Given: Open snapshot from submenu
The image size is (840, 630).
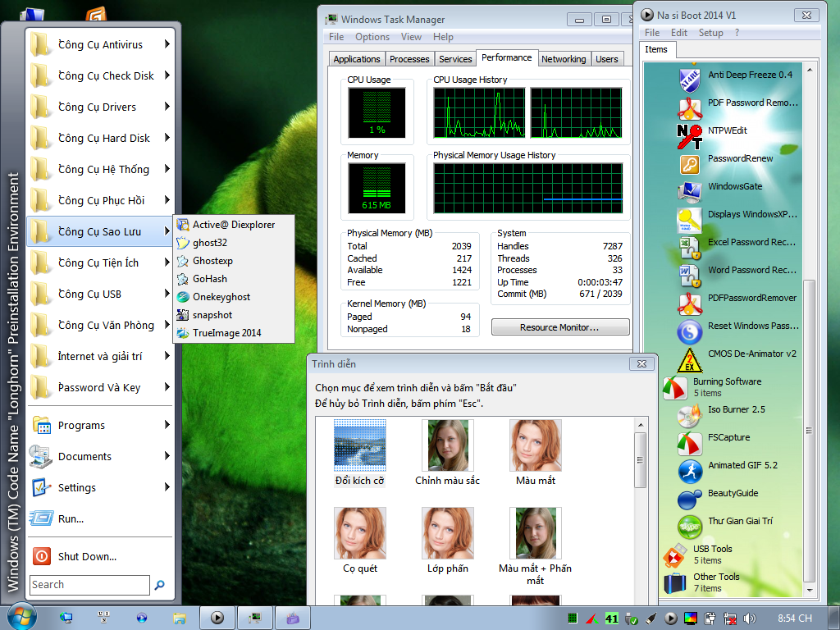Looking at the screenshot, I should tap(234, 315).
